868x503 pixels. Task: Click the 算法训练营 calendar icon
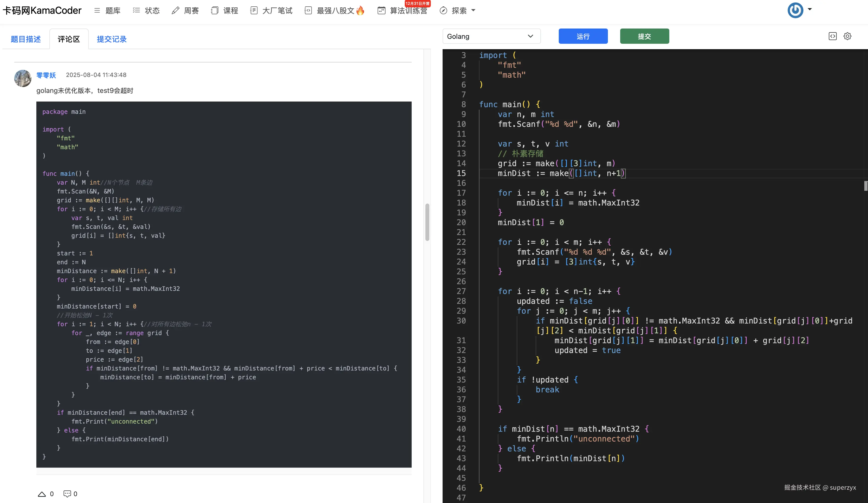[x=381, y=11]
